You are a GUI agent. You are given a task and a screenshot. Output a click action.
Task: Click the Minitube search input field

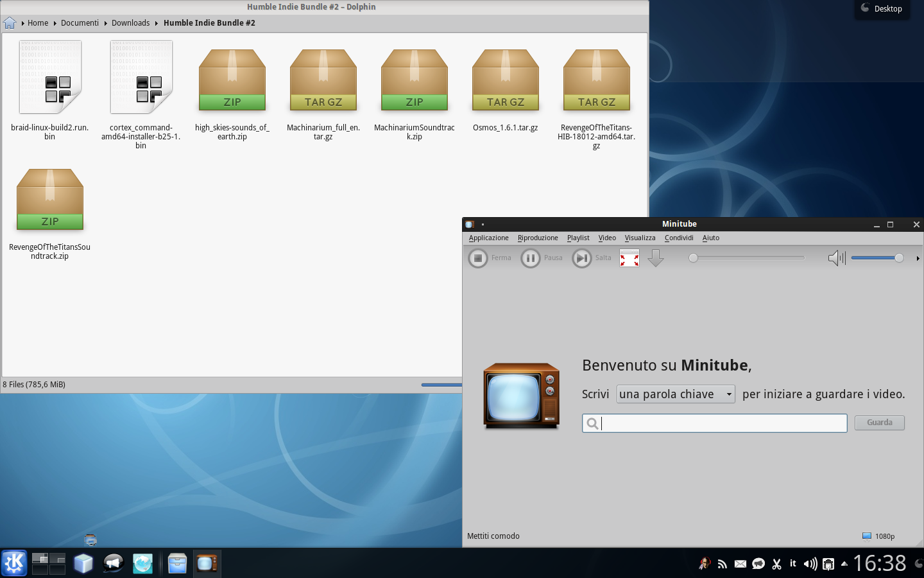tap(714, 423)
